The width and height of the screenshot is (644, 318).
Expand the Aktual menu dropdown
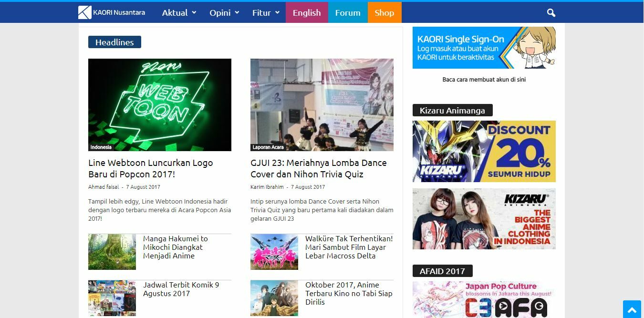click(179, 13)
